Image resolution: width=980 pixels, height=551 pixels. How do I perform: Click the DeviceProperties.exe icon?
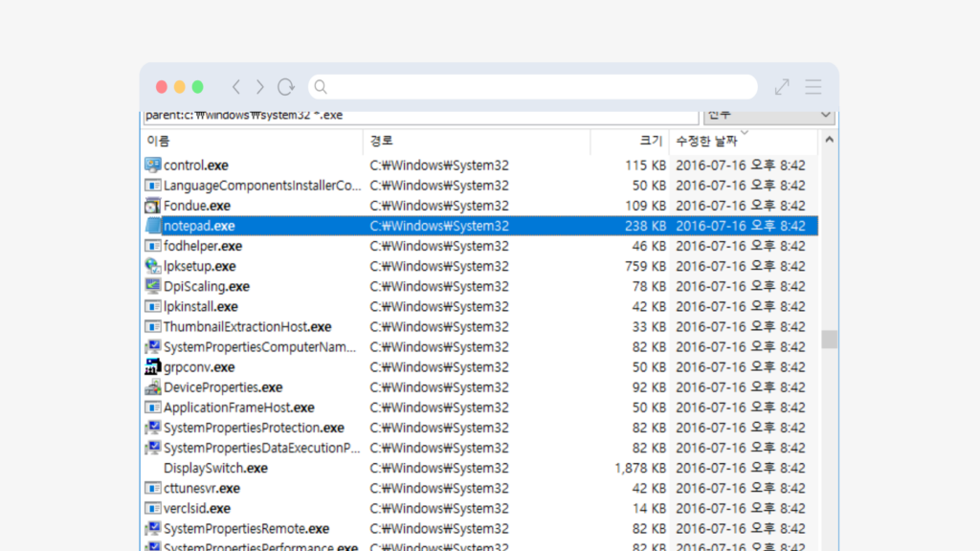[152, 387]
